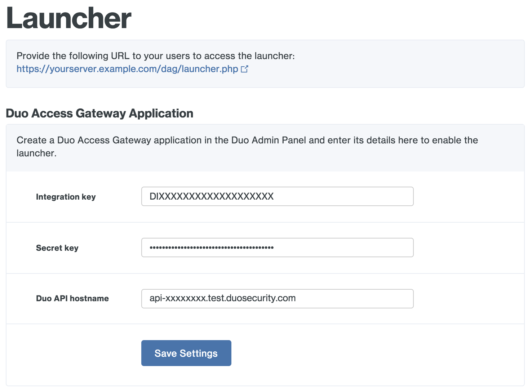Click the Integration key table row
This screenshot has width=532, height=392.
tap(469, 197)
